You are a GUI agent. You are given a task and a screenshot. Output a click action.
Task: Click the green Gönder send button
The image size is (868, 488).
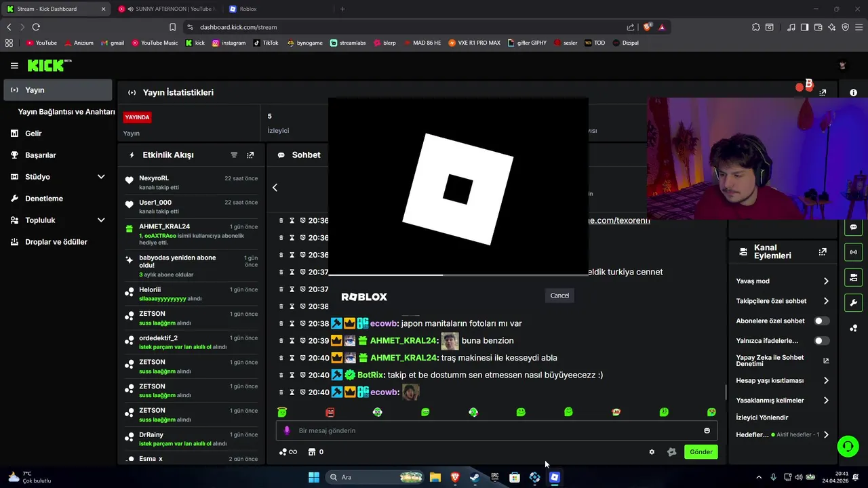click(x=701, y=452)
